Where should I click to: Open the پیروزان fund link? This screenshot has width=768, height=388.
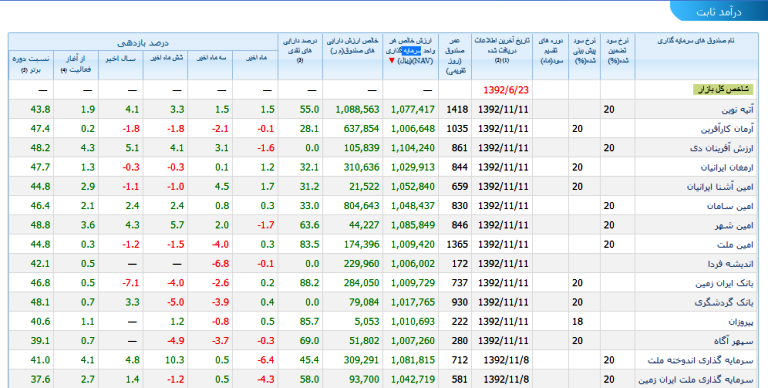point(741,322)
